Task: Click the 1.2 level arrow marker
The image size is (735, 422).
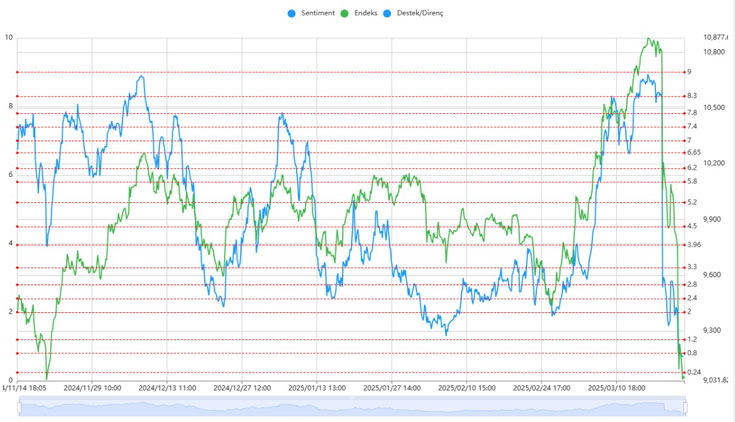Action: (683, 340)
